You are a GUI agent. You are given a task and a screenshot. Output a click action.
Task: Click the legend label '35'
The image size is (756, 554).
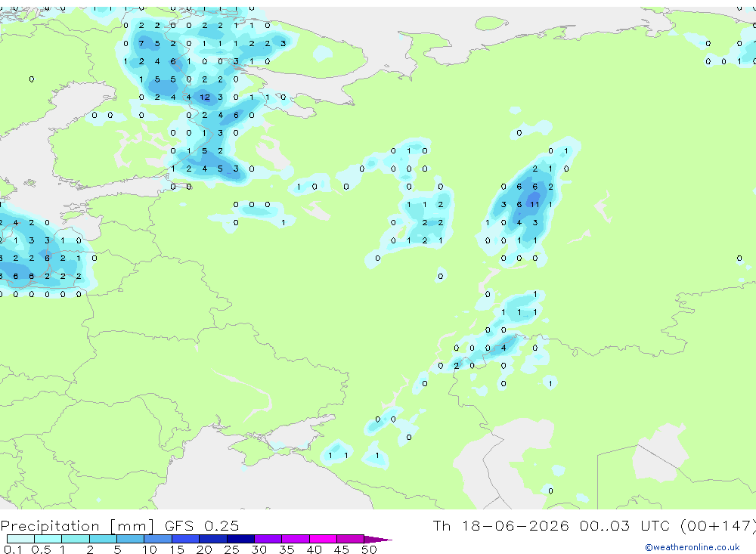tap(287, 549)
